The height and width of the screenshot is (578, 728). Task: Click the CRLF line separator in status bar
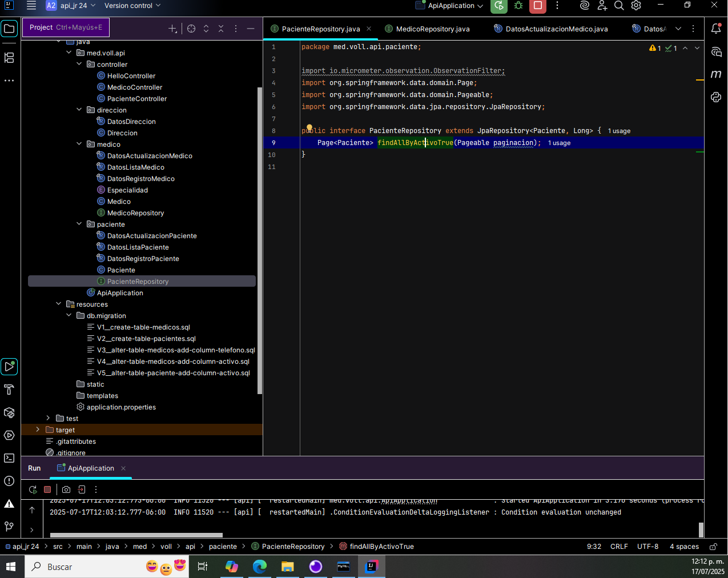(x=619, y=547)
